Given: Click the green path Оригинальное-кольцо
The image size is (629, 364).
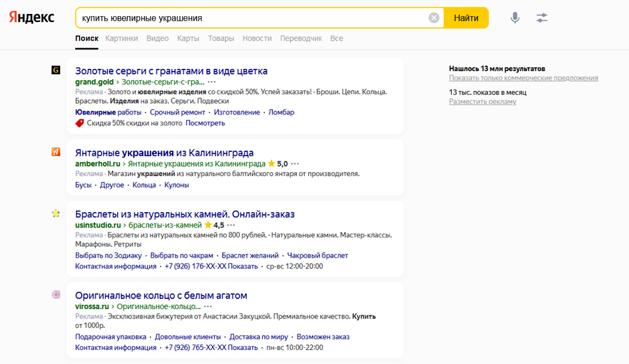Looking at the screenshot, I should 159,306.
